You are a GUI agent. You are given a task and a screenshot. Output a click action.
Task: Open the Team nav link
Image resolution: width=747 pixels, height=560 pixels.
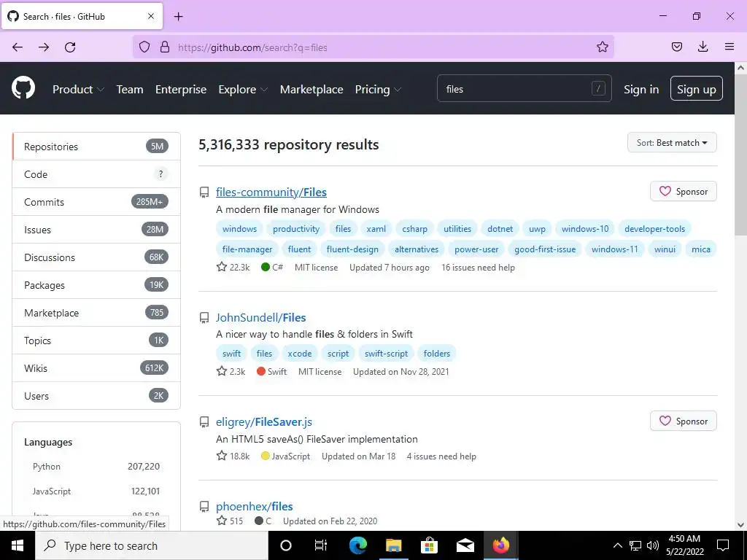tap(130, 89)
